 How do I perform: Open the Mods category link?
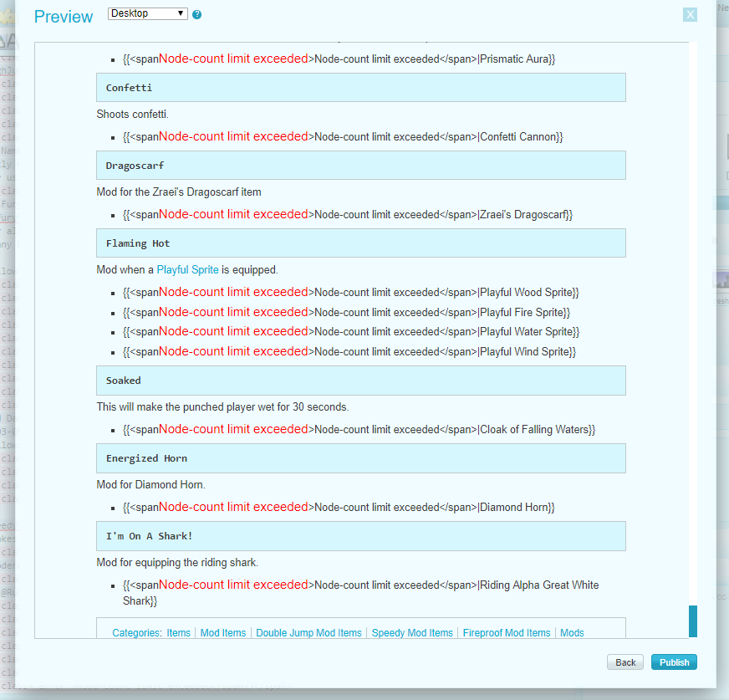572,633
